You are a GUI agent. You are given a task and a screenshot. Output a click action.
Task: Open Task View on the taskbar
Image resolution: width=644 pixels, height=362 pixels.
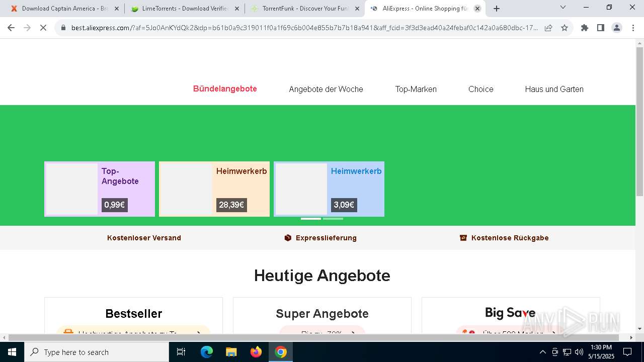[181, 352]
